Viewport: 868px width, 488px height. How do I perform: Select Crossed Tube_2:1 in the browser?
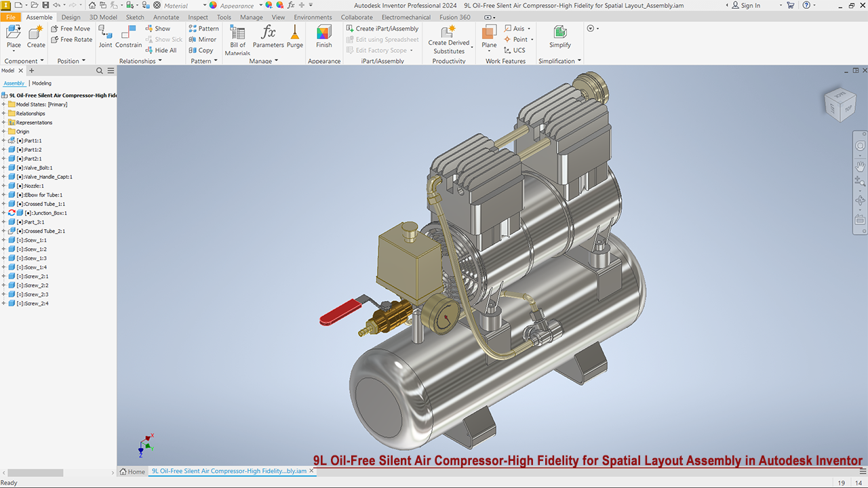[41, 231]
